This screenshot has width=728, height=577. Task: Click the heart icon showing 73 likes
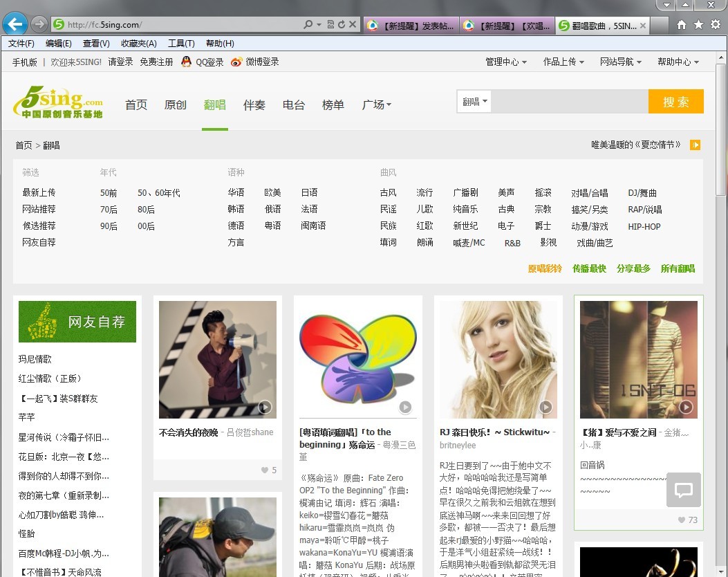(x=682, y=520)
